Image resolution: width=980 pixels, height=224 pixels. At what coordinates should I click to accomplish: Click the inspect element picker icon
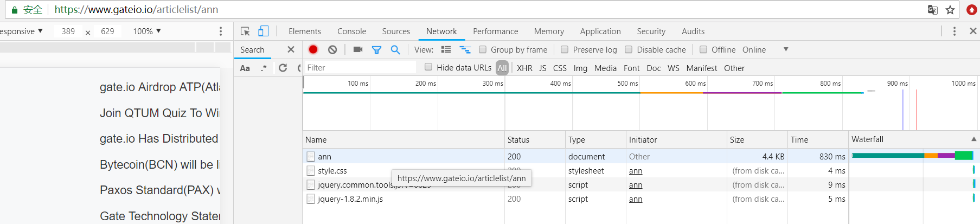pyautogui.click(x=245, y=31)
